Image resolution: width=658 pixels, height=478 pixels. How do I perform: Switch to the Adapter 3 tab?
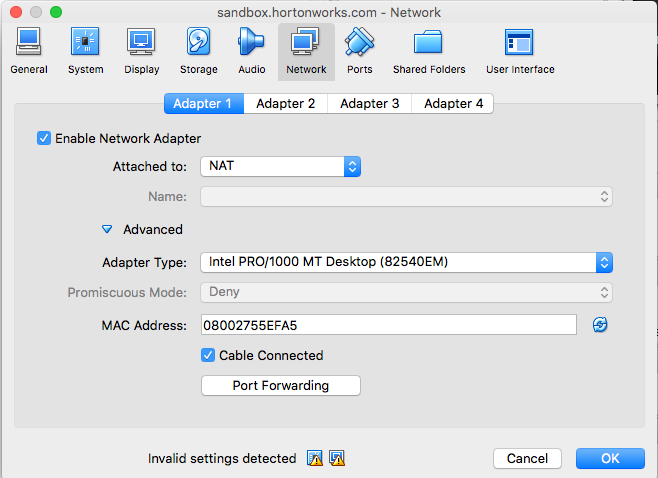369,103
